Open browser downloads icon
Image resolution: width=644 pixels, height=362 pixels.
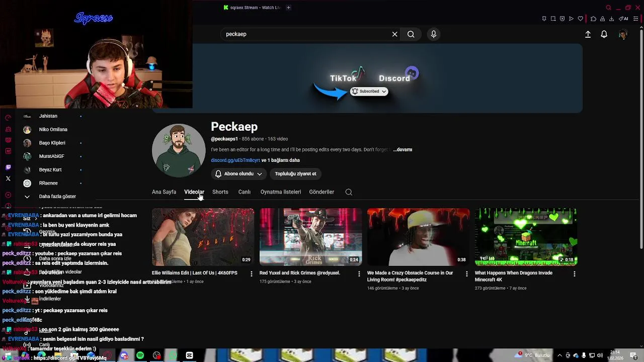pyautogui.click(x=611, y=19)
